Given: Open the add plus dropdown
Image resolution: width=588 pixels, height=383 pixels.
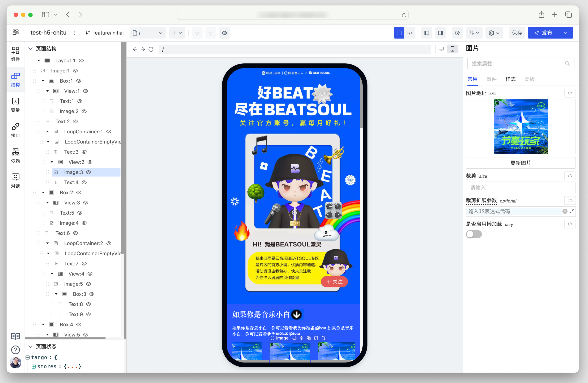Looking at the screenshot, I should tap(177, 33).
